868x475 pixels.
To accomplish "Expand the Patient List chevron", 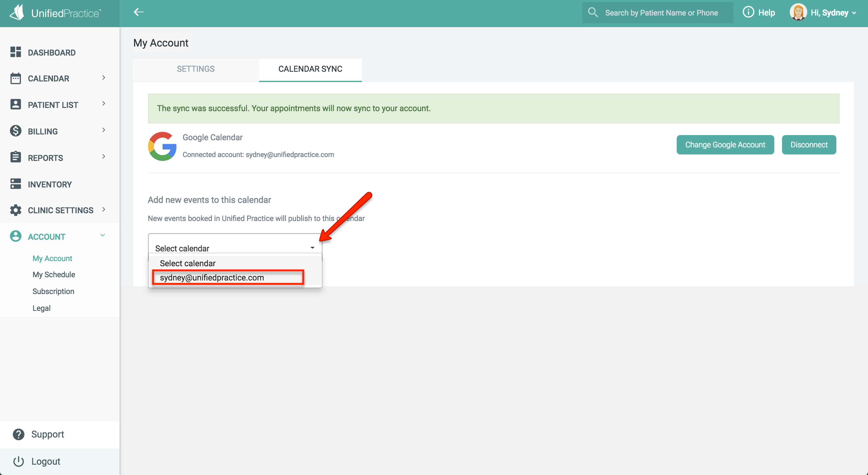I will [x=103, y=104].
